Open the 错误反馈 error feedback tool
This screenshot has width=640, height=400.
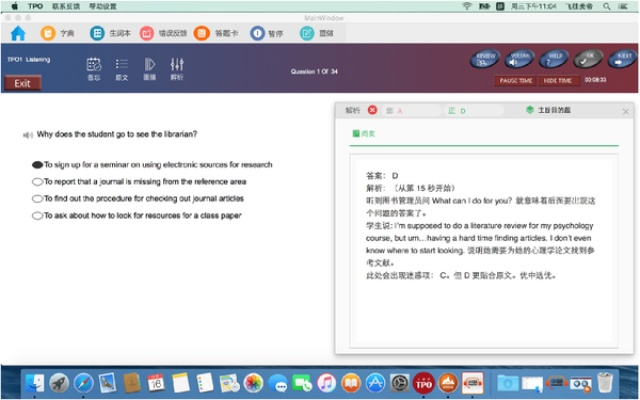[147, 33]
